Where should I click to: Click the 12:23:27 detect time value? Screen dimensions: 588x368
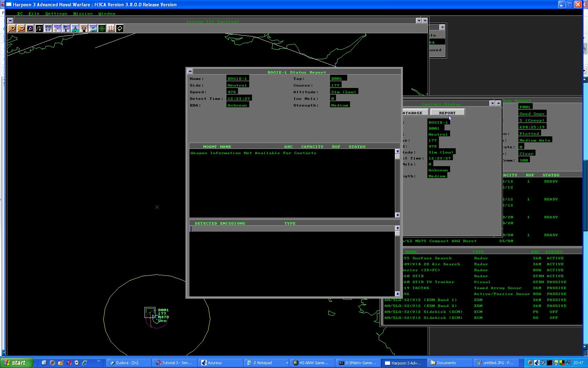[239, 98]
